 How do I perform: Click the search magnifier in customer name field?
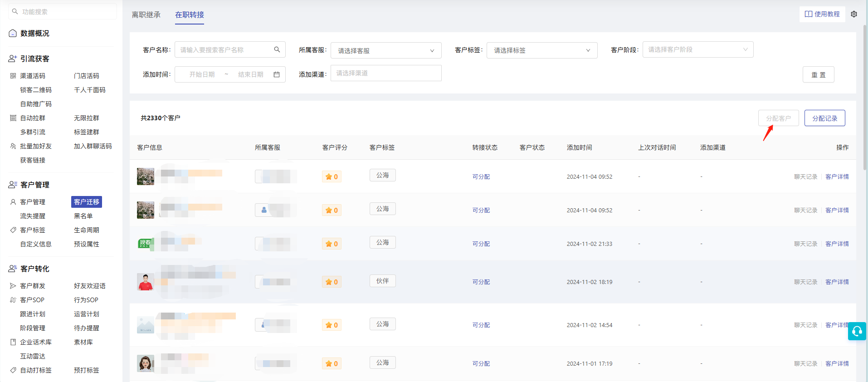click(277, 49)
